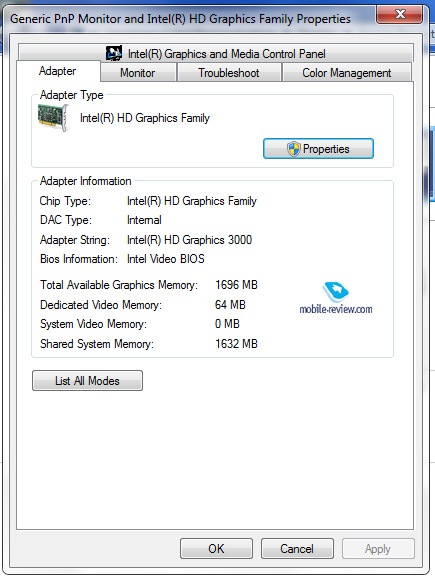Click the "DAC Type:" label
Image resolution: width=435 pixels, height=579 pixels.
[x=66, y=220]
